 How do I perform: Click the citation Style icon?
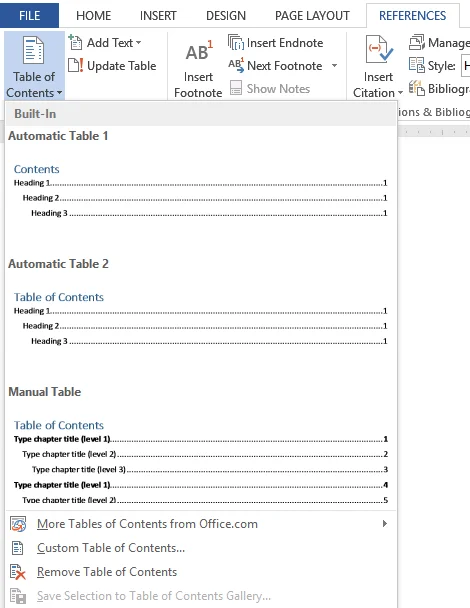click(x=417, y=65)
